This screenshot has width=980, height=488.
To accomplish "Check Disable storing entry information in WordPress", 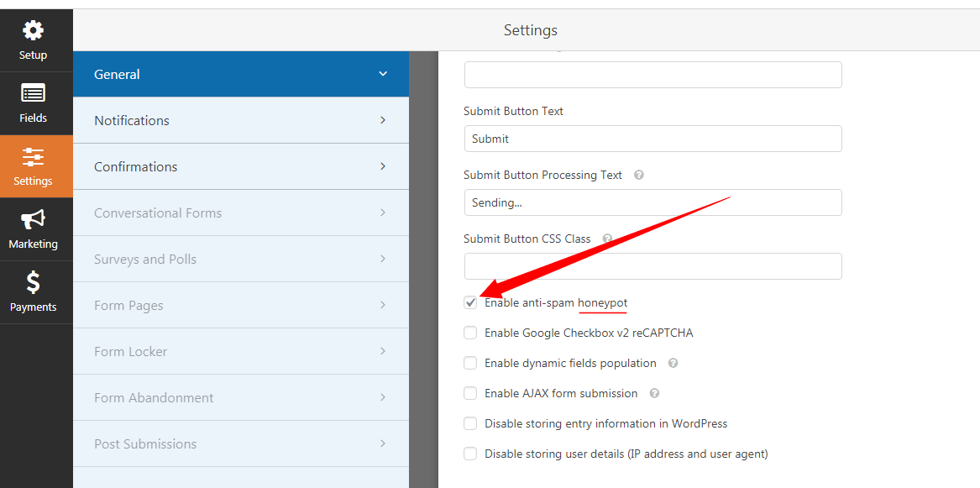I will 470,424.
